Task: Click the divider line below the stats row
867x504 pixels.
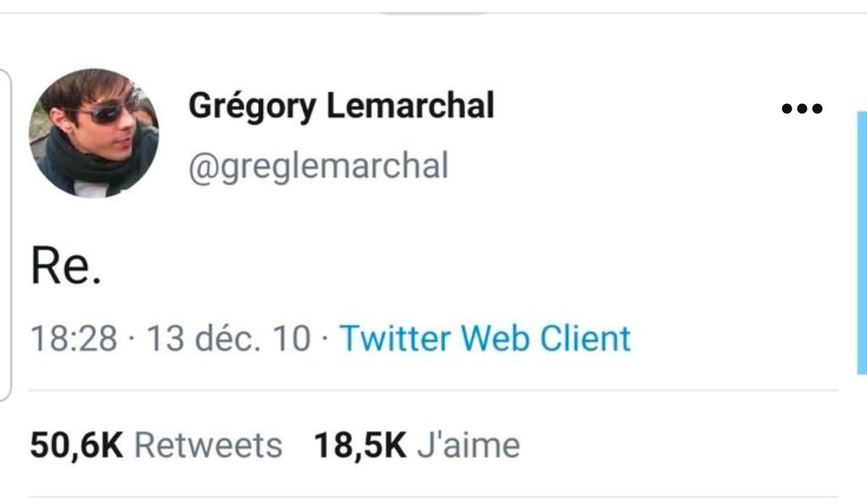Action: point(432,497)
